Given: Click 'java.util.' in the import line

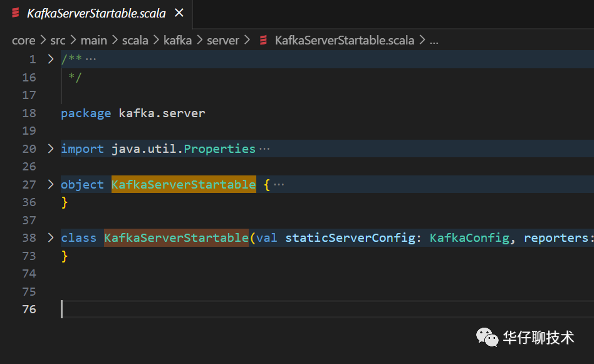Looking at the screenshot, I should tap(147, 149).
